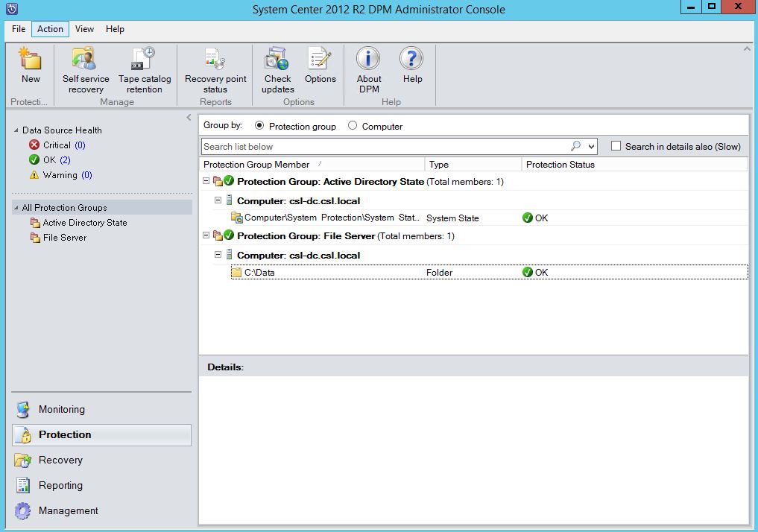Select the Computer radio button
758x532 pixels.
353,126
